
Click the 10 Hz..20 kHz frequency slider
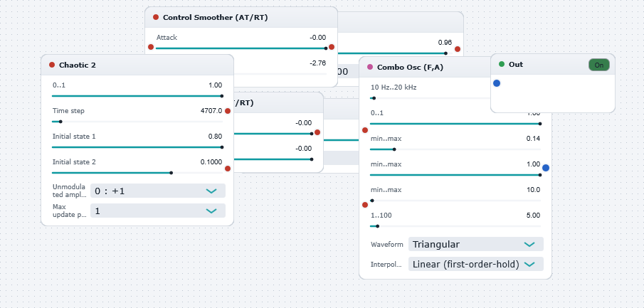[430, 98]
